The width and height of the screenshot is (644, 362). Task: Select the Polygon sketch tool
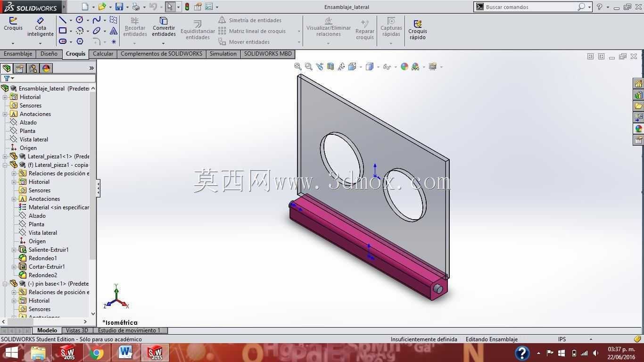pos(80,41)
